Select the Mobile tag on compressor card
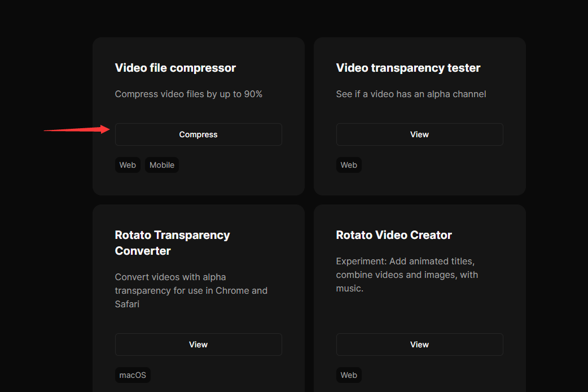Screen dimensions: 588x392 (162, 165)
